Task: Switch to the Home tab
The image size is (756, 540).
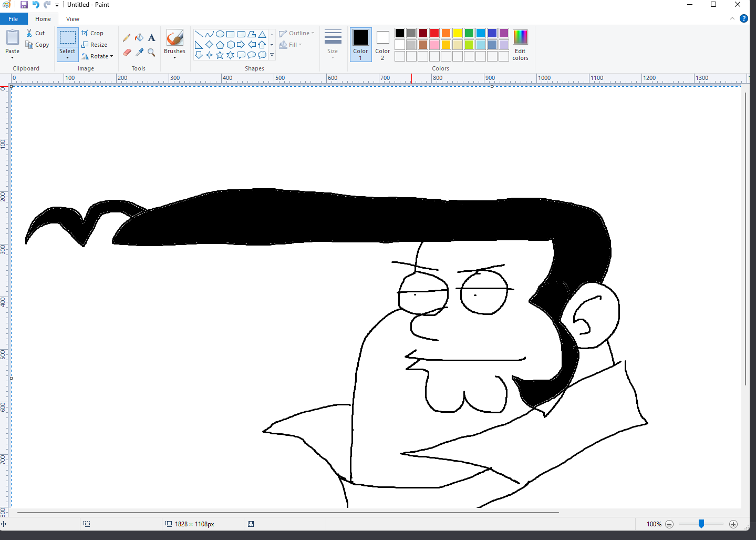Action: pos(43,19)
